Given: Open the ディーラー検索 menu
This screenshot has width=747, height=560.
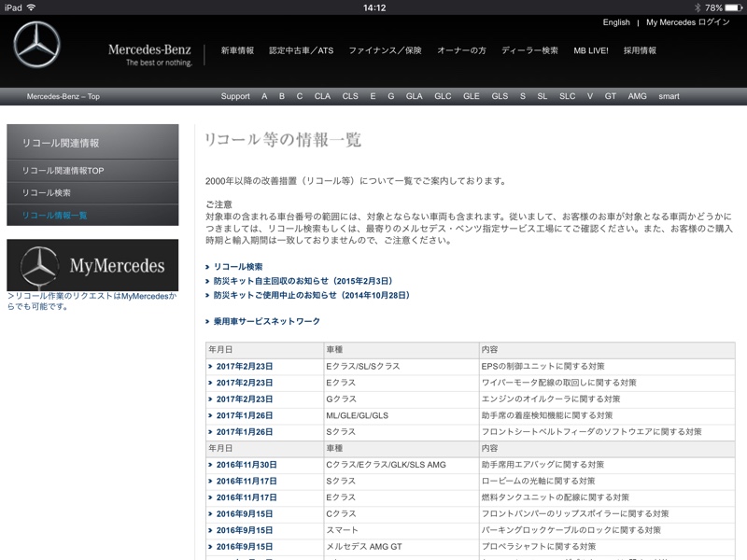Looking at the screenshot, I should [x=529, y=50].
